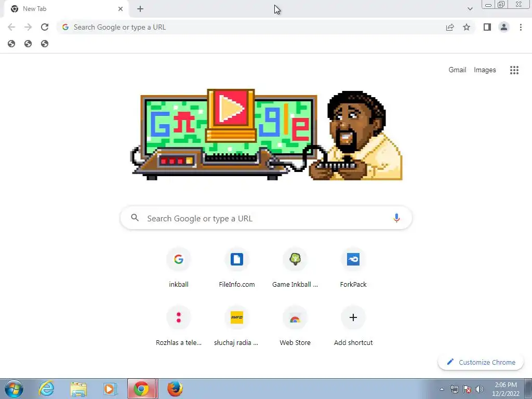
Task: Expand the tab search chevron
Action: (x=470, y=9)
